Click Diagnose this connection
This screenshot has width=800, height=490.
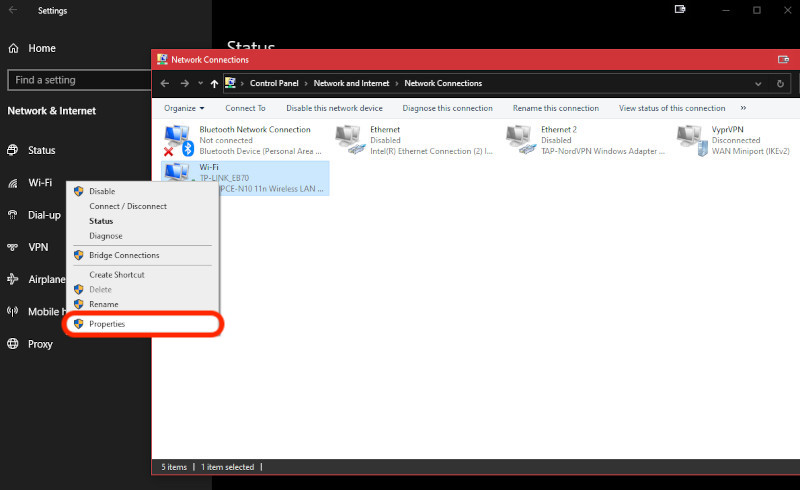pyautogui.click(x=447, y=108)
